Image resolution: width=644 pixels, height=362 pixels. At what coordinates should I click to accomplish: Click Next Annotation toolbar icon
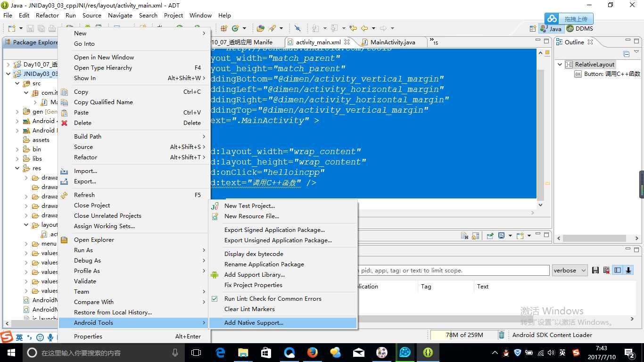click(316, 28)
